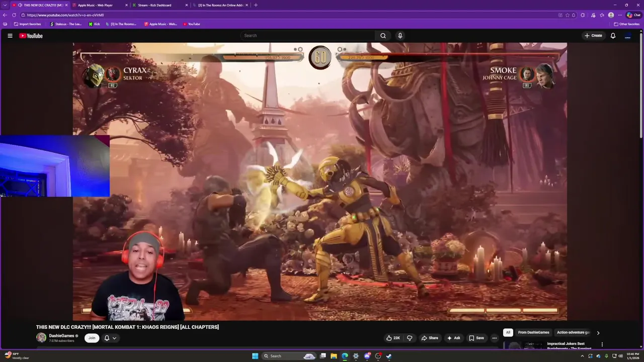Expand the Other favorites folder
644x362 pixels.
(x=627, y=24)
